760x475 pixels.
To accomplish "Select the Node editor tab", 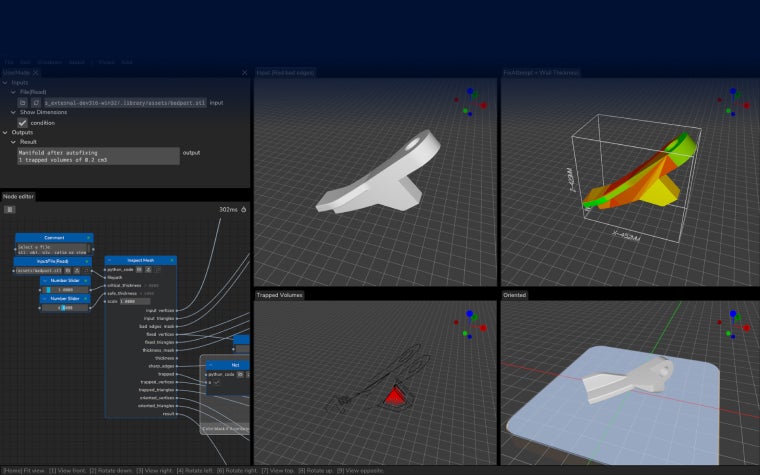I will [18, 196].
